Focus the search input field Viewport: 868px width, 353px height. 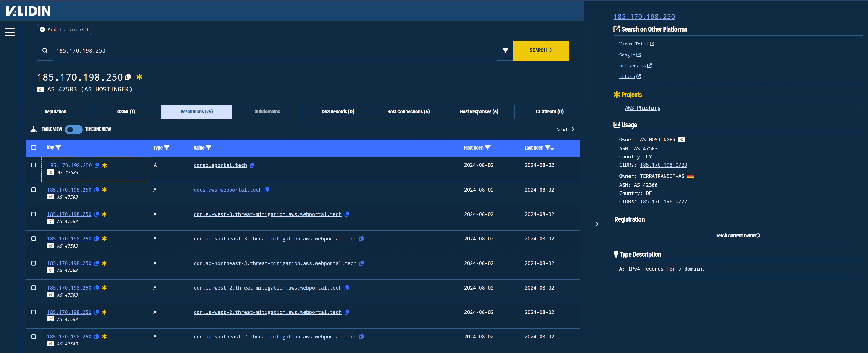click(275, 50)
